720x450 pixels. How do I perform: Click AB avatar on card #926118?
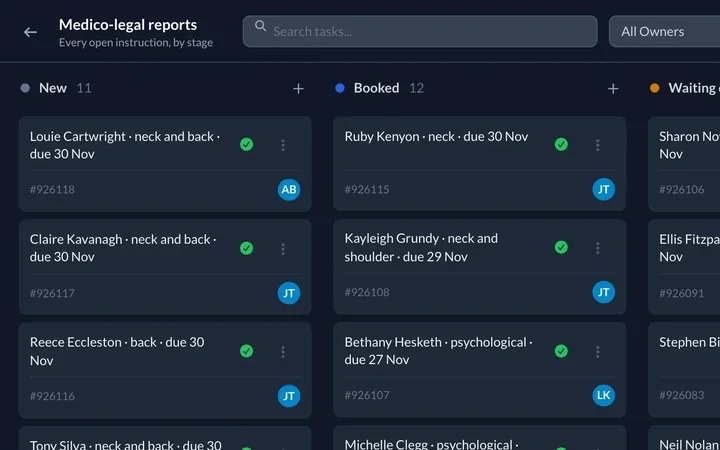pos(289,190)
